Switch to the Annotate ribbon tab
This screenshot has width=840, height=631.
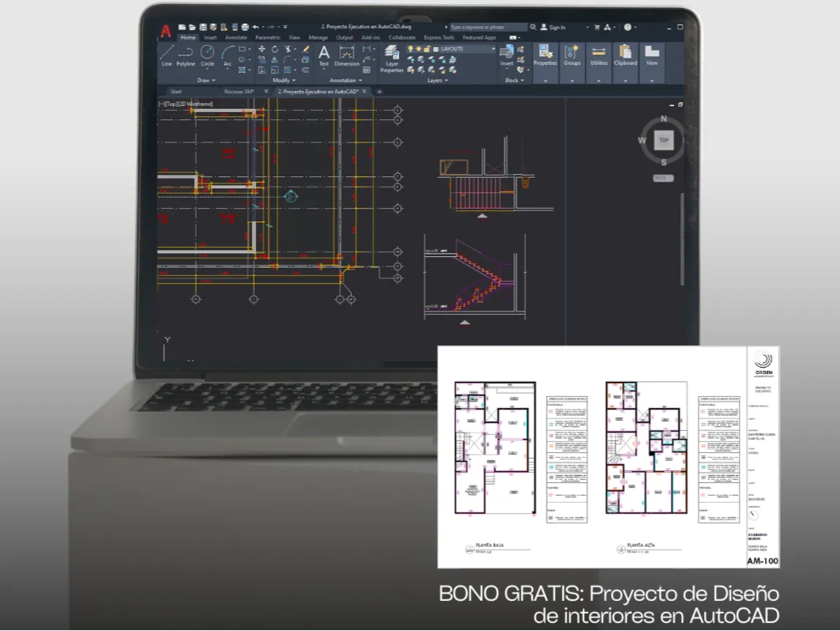click(x=235, y=37)
